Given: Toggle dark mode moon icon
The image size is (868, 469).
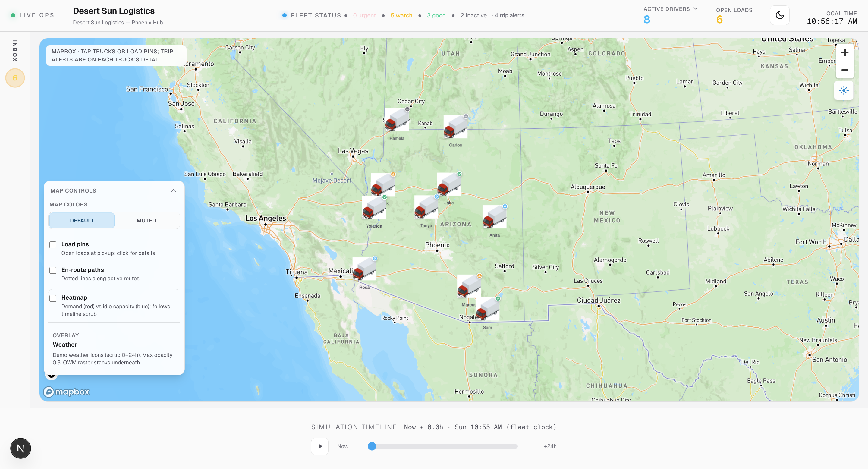Looking at the screenshot, I should click(x=779, y=15).
